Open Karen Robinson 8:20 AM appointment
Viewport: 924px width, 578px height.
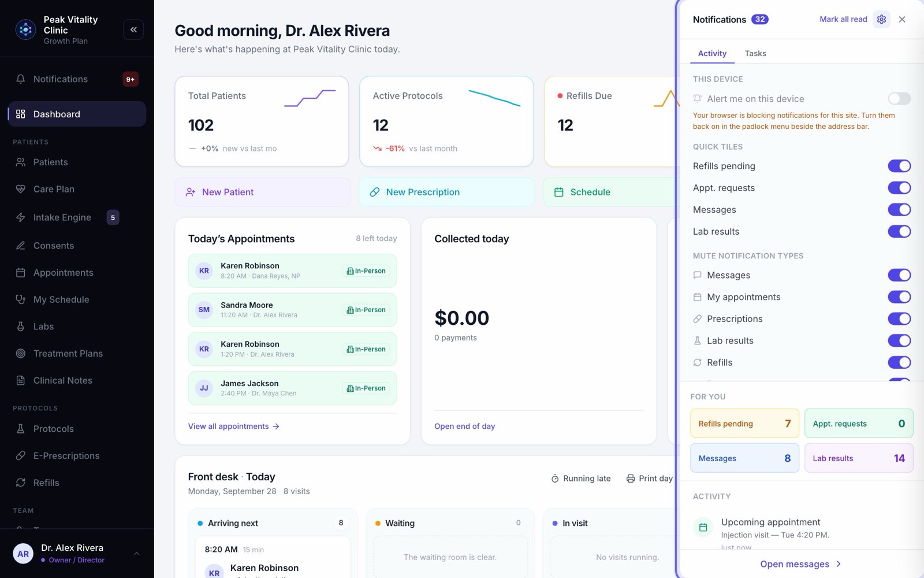(x=292, y=271)
